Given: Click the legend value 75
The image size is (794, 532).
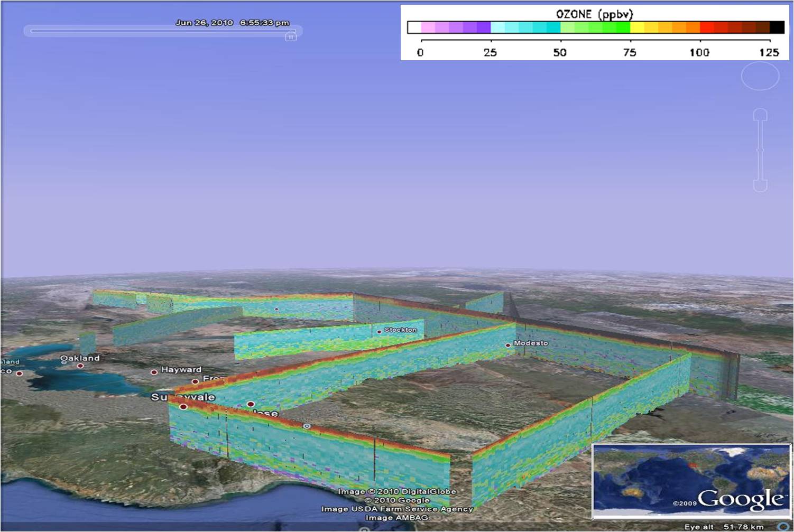Looking at the screenshot, I should pos(630,52).
